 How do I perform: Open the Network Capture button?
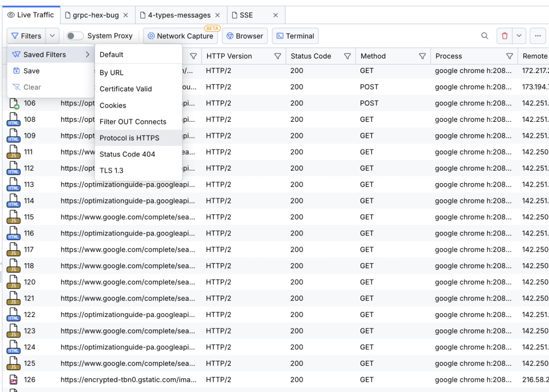tap(180, 36)
